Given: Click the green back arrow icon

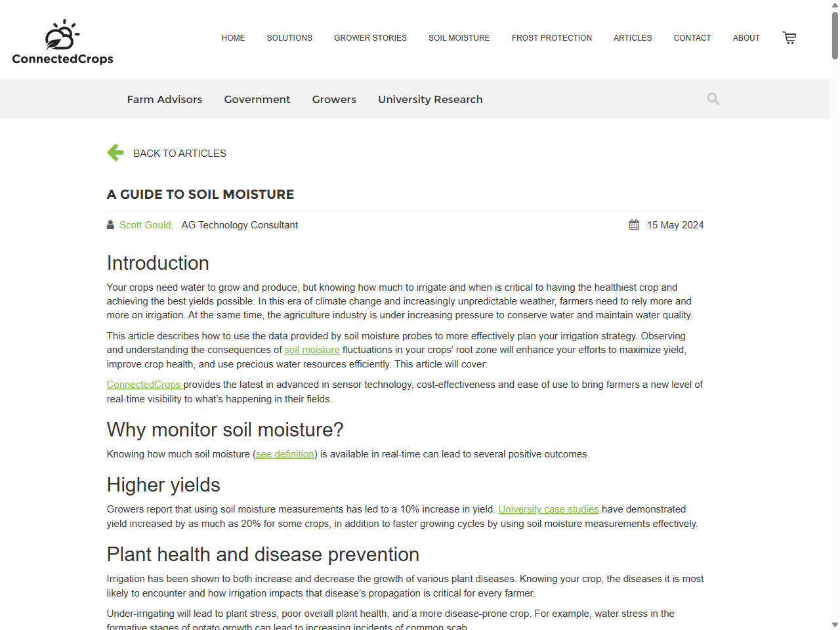Looking at the screenshot, I should coord(115,152).
